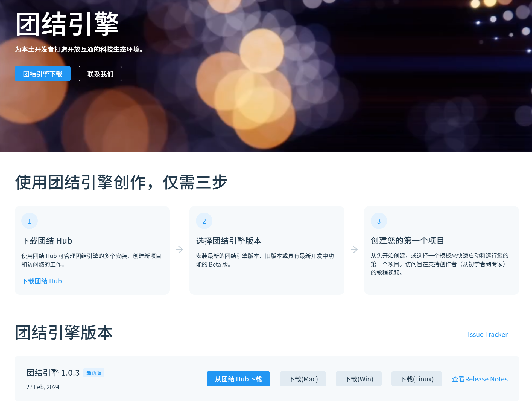Screen dimensions: 532x408
Task: Click the blue 团结引擎下载 button
Action: [42, 74]
